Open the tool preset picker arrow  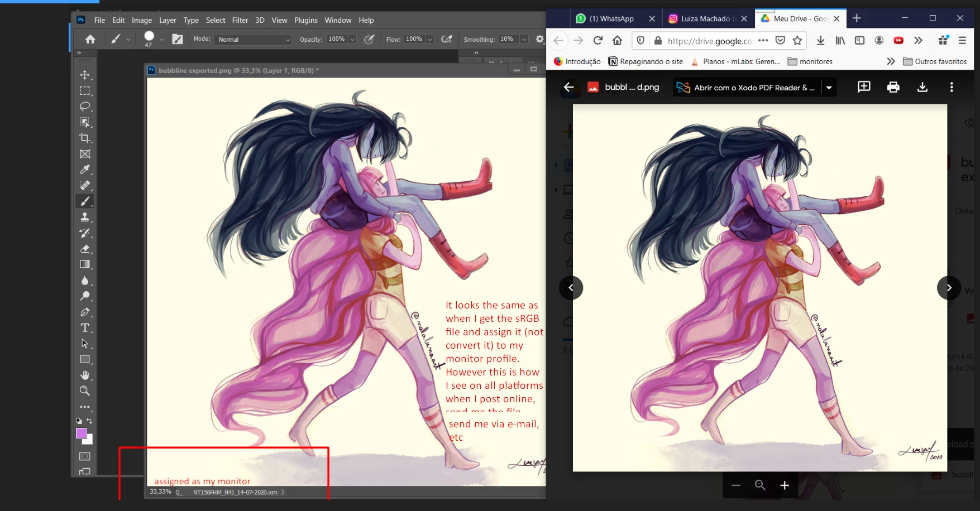(x=128, y=40)
